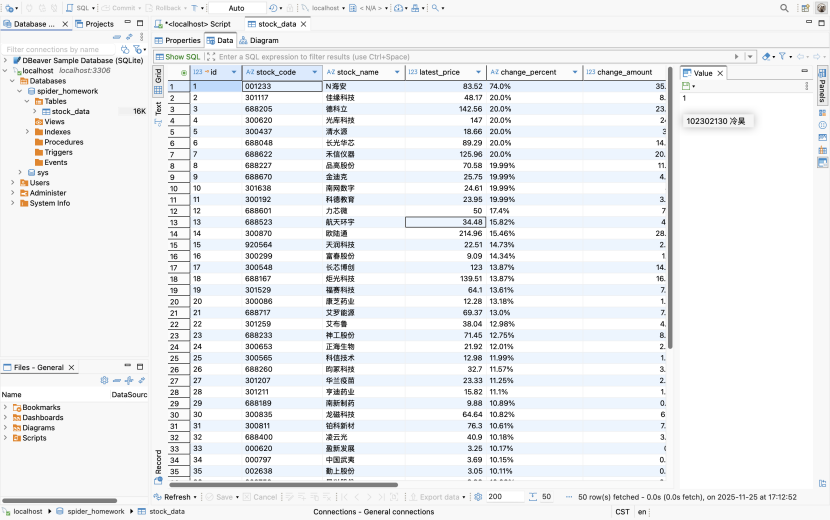This screenshot has width=830, height=520.
Task: Open the grouping panel icon in right sidebar
Action: tap(822, 113)
